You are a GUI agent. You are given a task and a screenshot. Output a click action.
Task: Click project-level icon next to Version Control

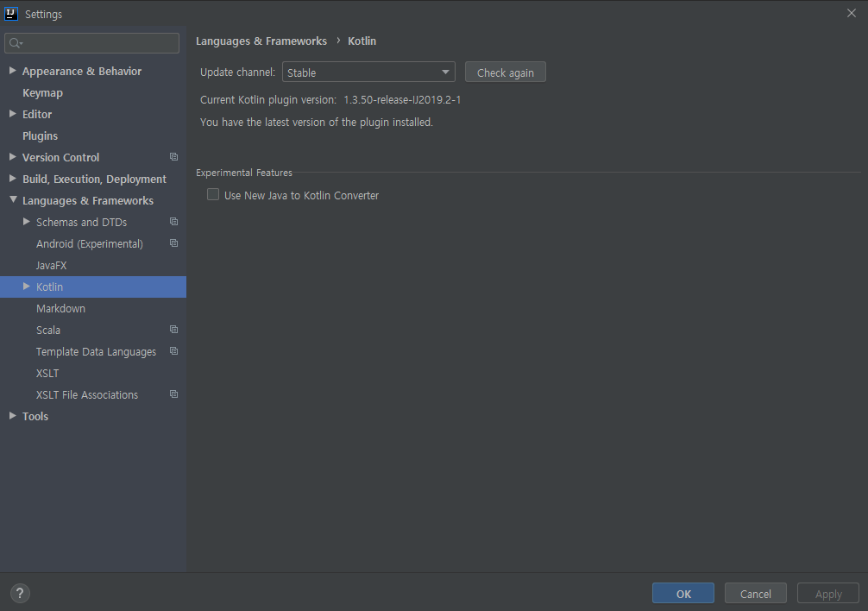coord(173,157)
